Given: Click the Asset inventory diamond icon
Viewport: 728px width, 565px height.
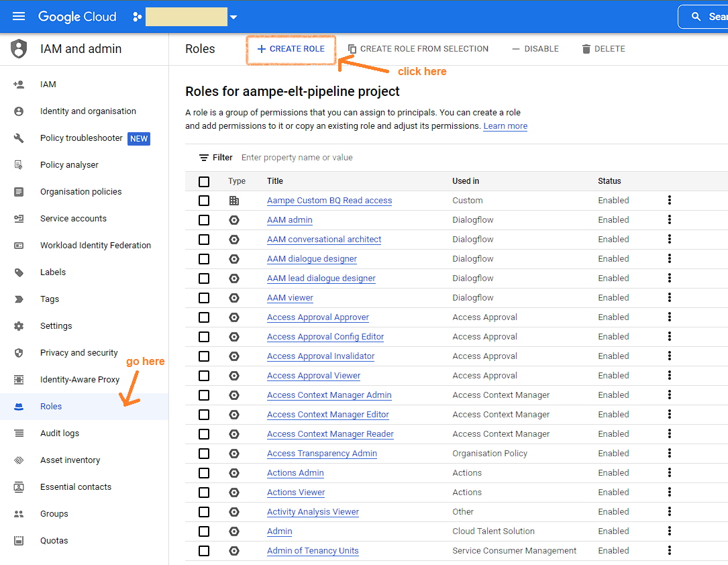Looking at the screenshot, I should (19, 460).
